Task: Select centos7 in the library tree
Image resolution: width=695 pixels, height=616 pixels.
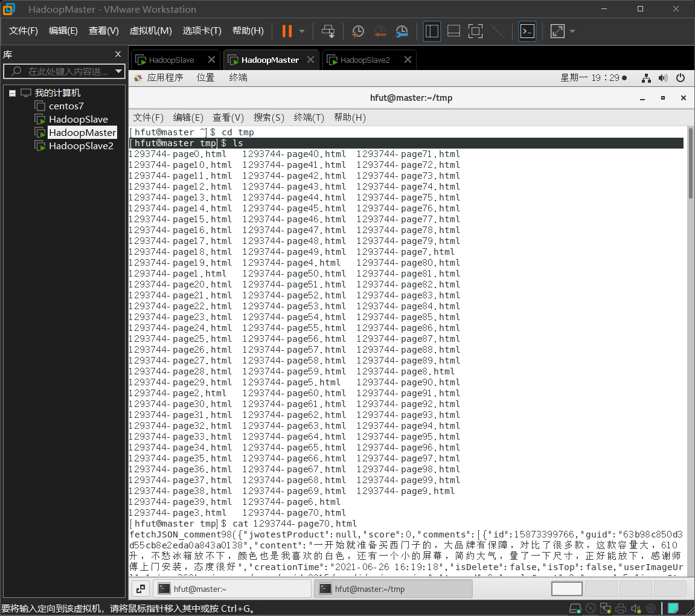Action: (x=66, y=106)
